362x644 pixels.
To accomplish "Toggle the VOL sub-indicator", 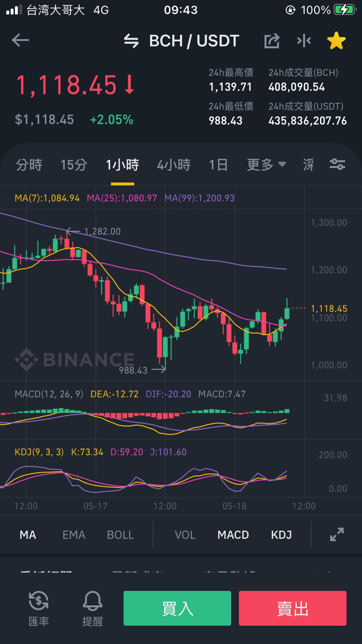I will coord(185,535).
